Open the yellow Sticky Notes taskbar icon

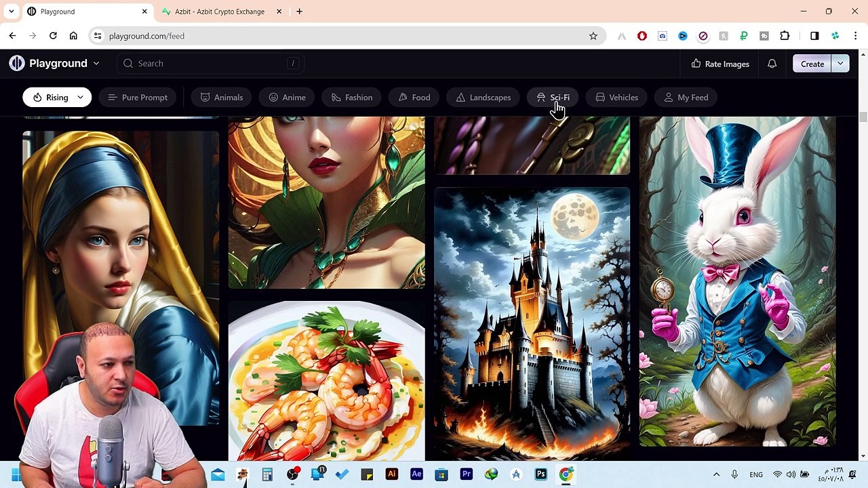pos(367,474)
